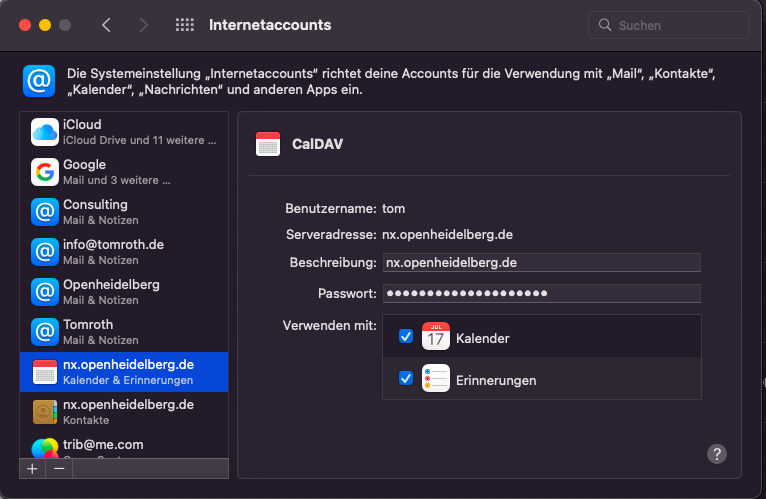Select nx.openheidelberg.de Kontakte row

click(124, 412)
